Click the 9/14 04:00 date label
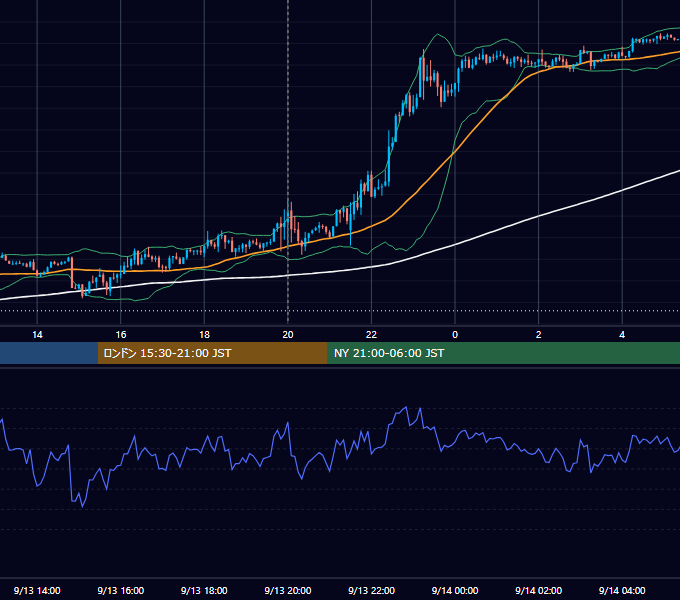 [622, 590]
